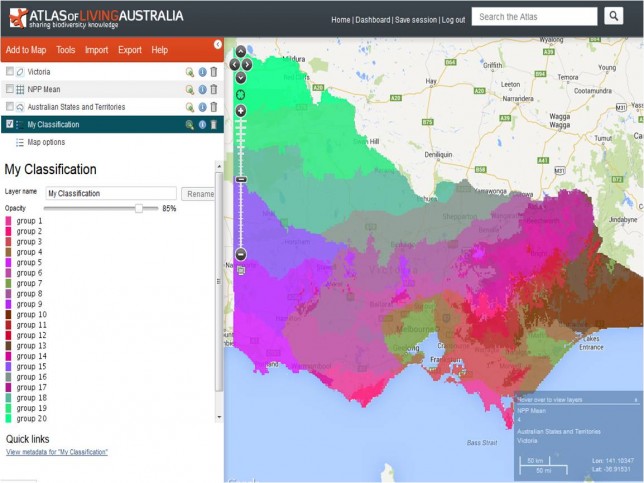Screen dimensions: 644x483
Task: Click the map zoom out minus button
Action: (240, 254)
